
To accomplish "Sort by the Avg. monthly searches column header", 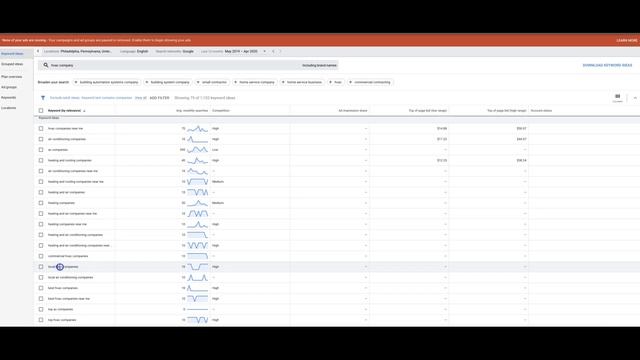I will [x=192, y=111].
